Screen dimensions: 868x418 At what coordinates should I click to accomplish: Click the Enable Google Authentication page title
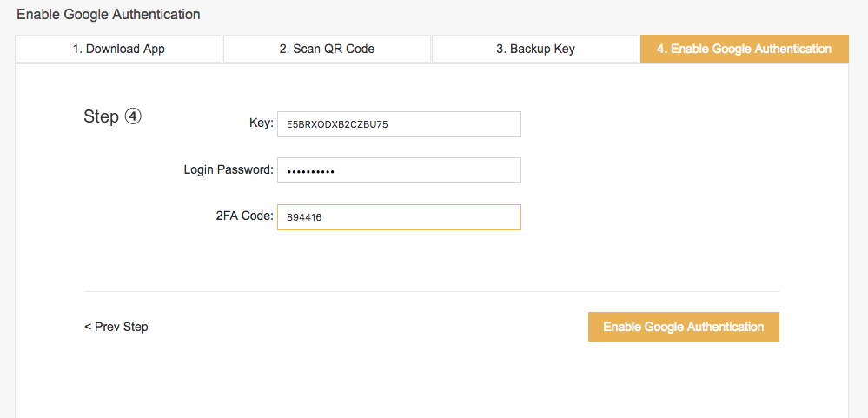click(109, 15)
